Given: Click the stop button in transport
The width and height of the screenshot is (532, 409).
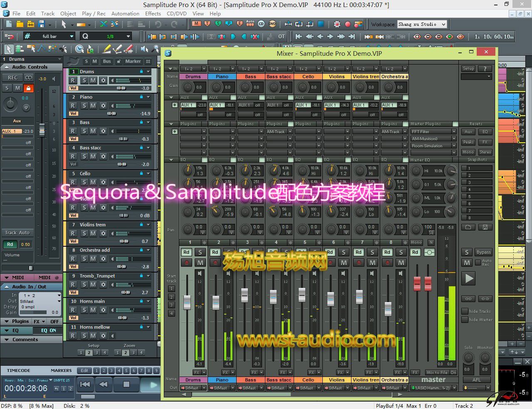Looking at the screenshot, I should click(x=126, y=384).
